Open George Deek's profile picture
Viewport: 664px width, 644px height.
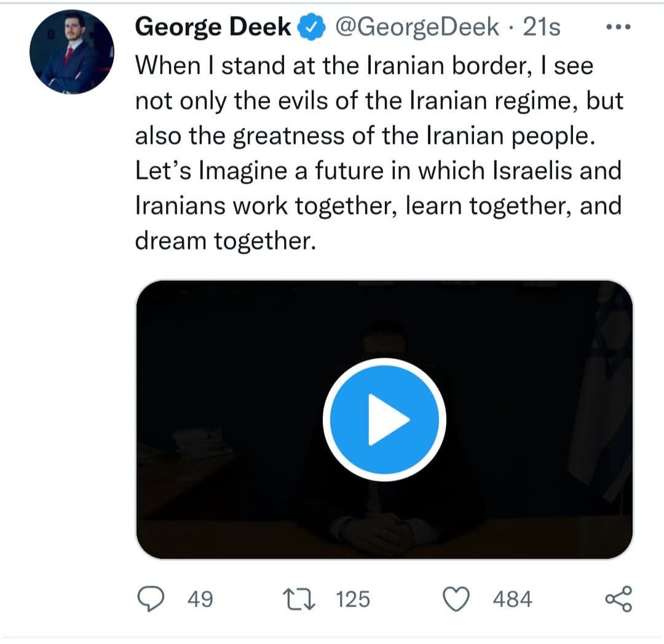[x=72, y=52]
